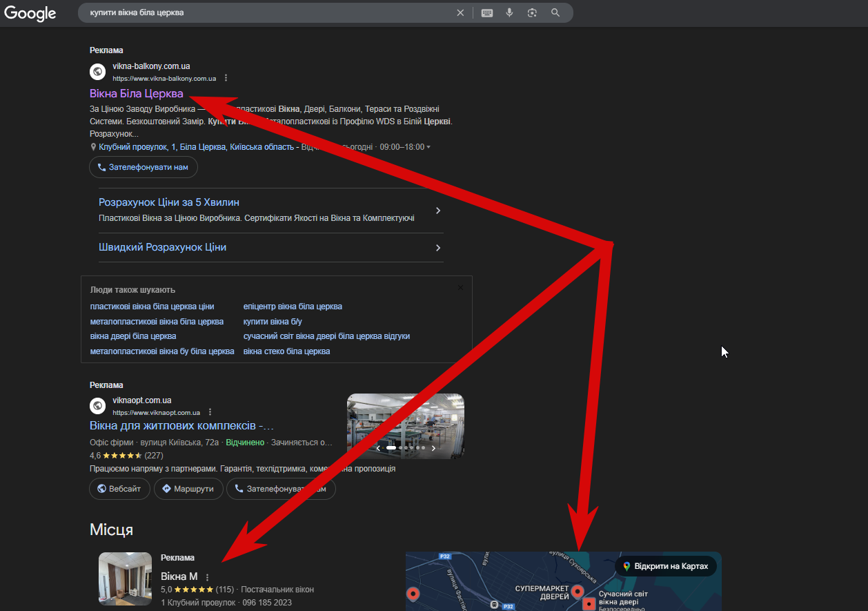The width and height of the screenshot is (868, 611).
Task: Open three-dot menu next to viknaopt.com.ua
Action: tap(210, 412)
